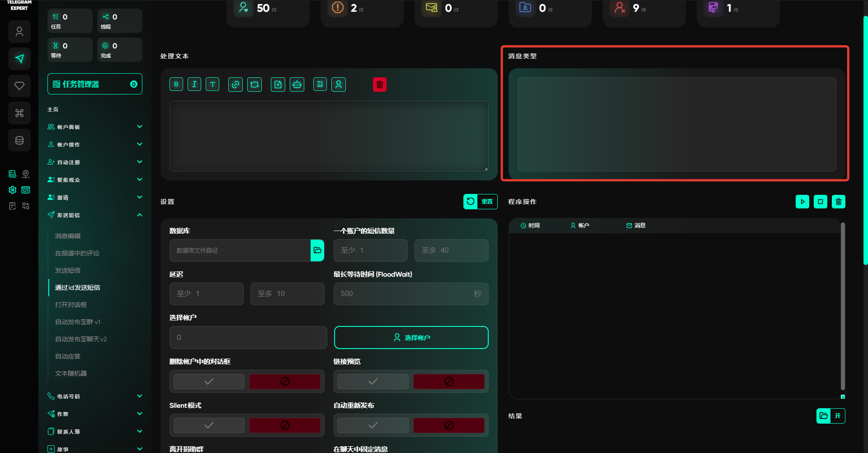
Task: Click the 重置 reset button
Action: (480, 202)
